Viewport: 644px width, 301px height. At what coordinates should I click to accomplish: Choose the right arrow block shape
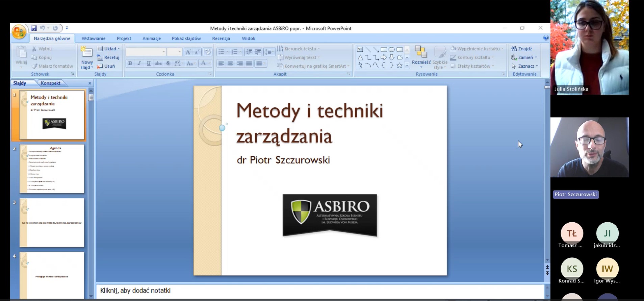384,57
